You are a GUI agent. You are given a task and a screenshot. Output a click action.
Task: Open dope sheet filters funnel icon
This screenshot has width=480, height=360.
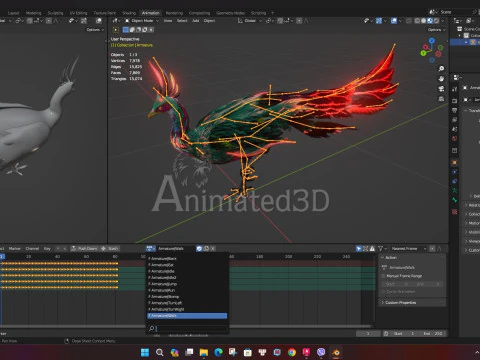(380, 249)
